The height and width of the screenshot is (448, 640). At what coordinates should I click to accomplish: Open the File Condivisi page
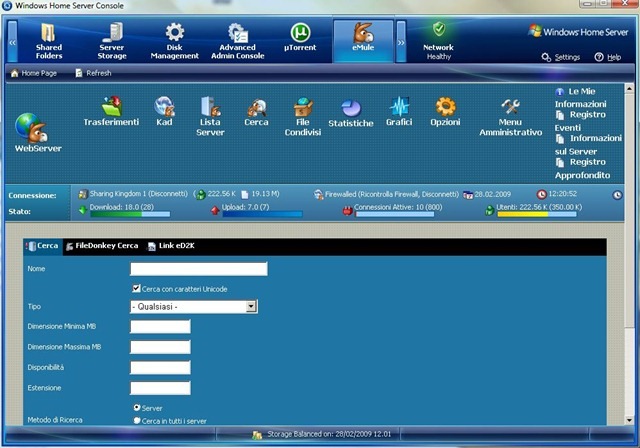pyautogui.click(x=302, y=116)
